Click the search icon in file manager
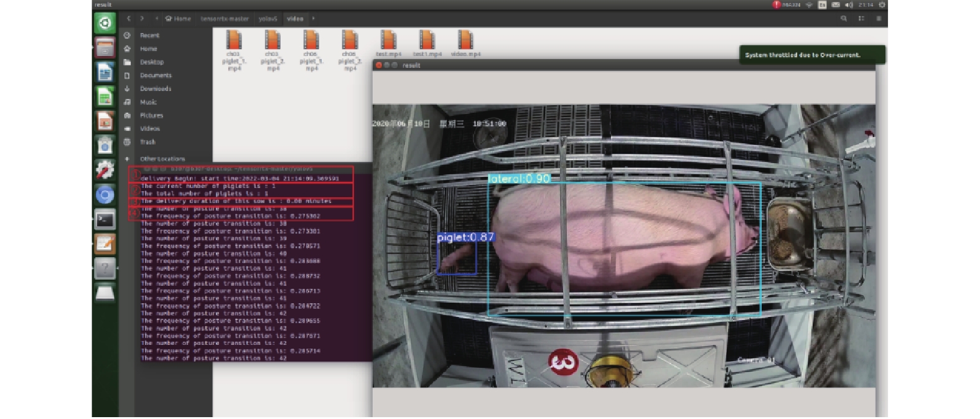 [844, 19]
